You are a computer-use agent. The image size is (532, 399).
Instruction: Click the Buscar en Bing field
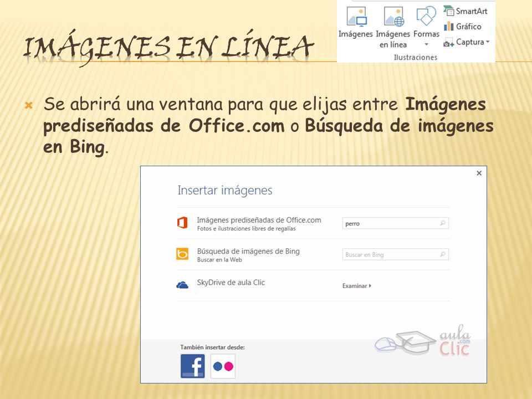395,254
